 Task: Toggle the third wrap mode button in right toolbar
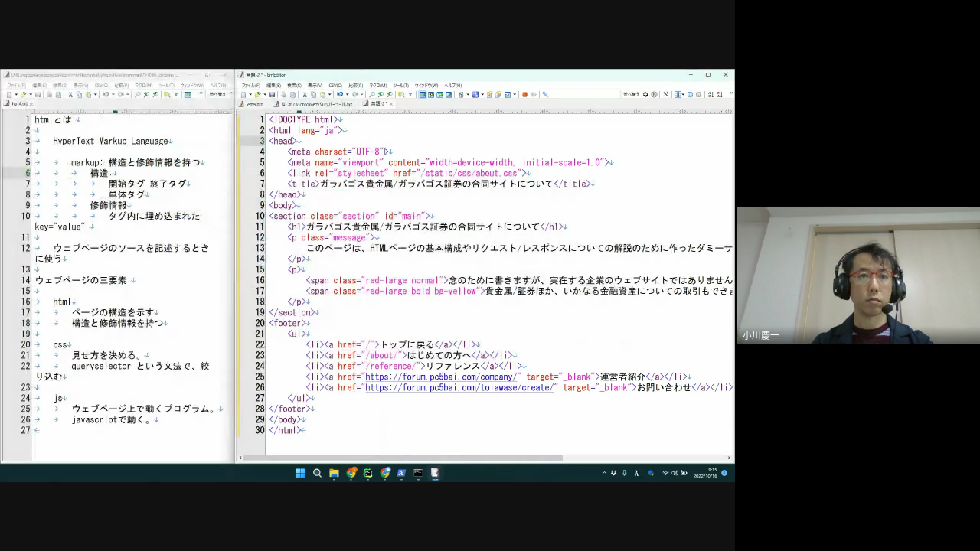pyautogui.click(x=440, y=95)
